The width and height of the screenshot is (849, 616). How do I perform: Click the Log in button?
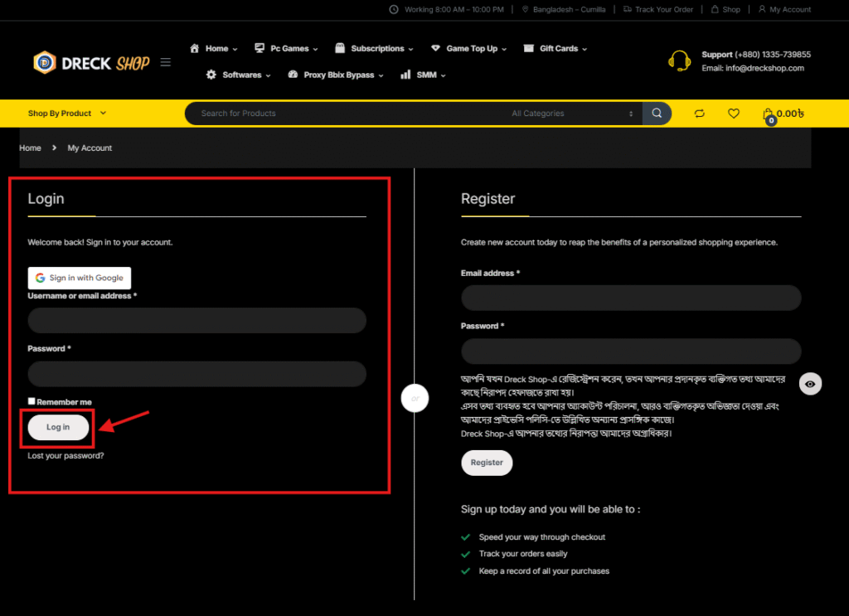(58, 427)
